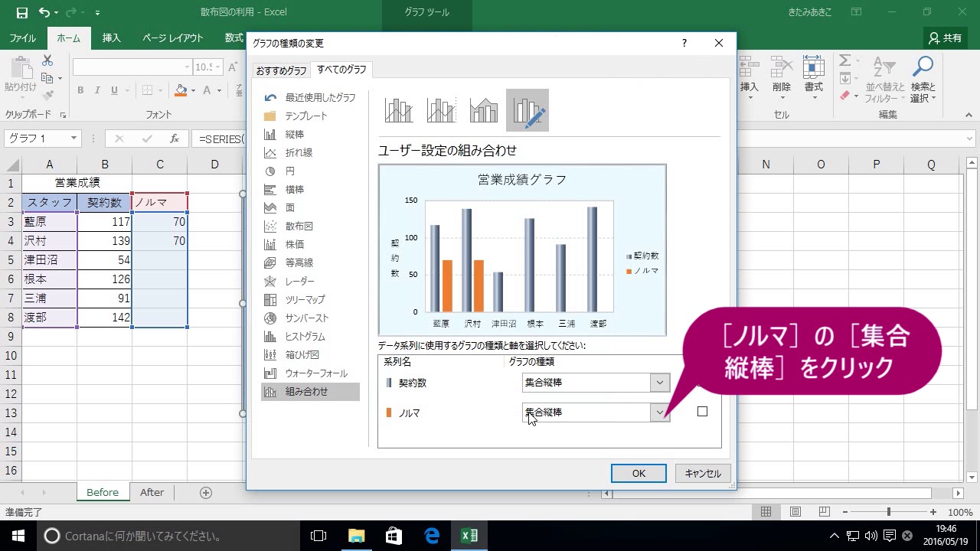Choose 面 area chart category
The height and width of the screenshot is (551, 980).
[310, 208]
